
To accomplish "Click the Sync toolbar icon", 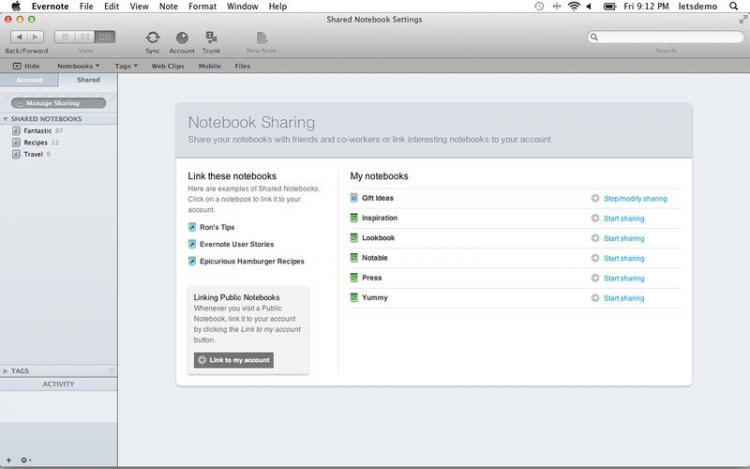I will 153,37.
